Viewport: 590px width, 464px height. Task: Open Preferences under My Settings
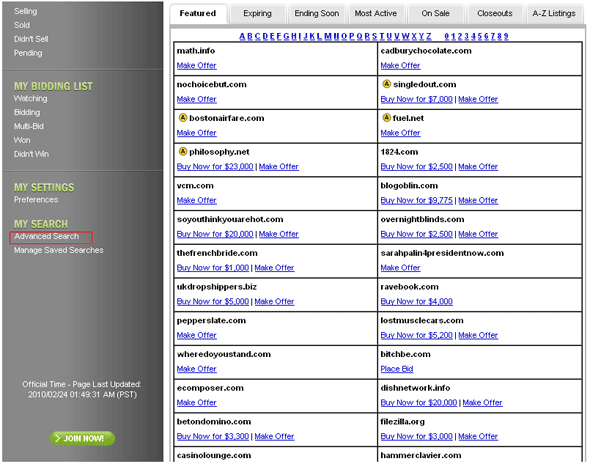(36, 200)
